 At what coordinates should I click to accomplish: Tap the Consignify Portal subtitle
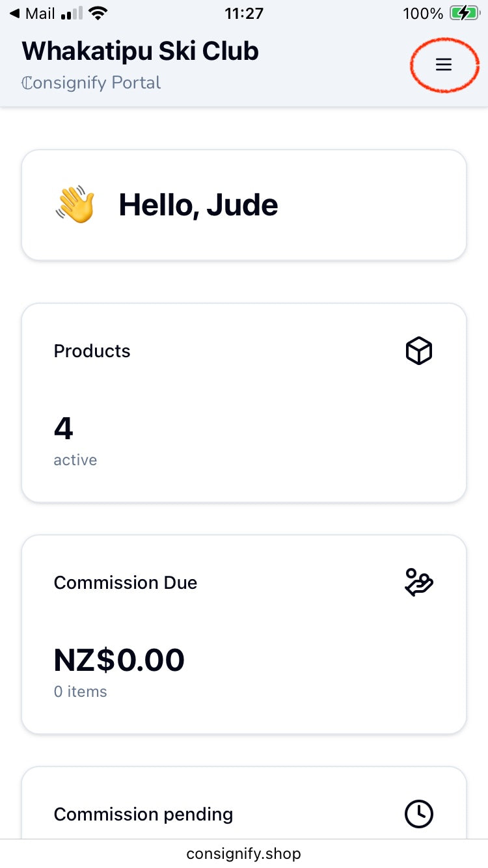pos(91,83)
